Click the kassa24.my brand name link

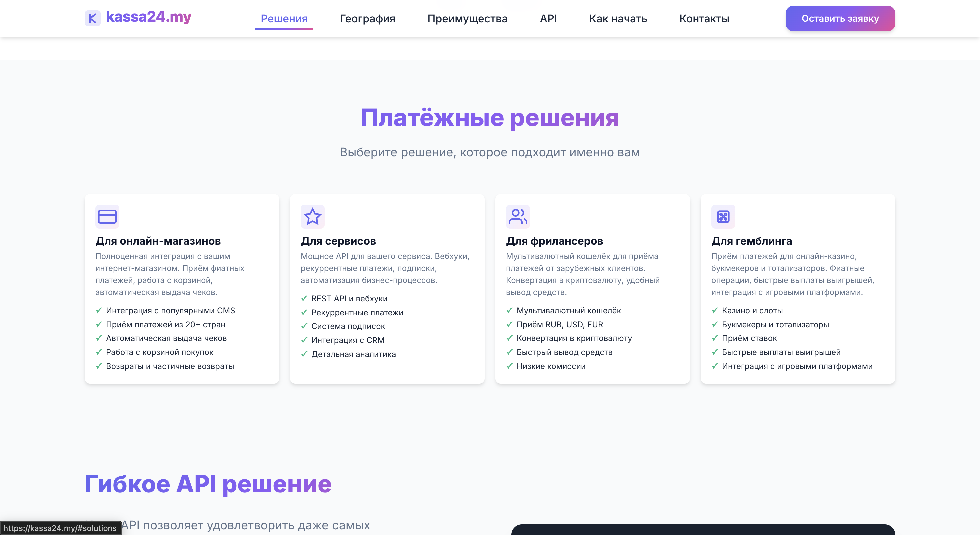pyautogui.click(x=148, y=17)
